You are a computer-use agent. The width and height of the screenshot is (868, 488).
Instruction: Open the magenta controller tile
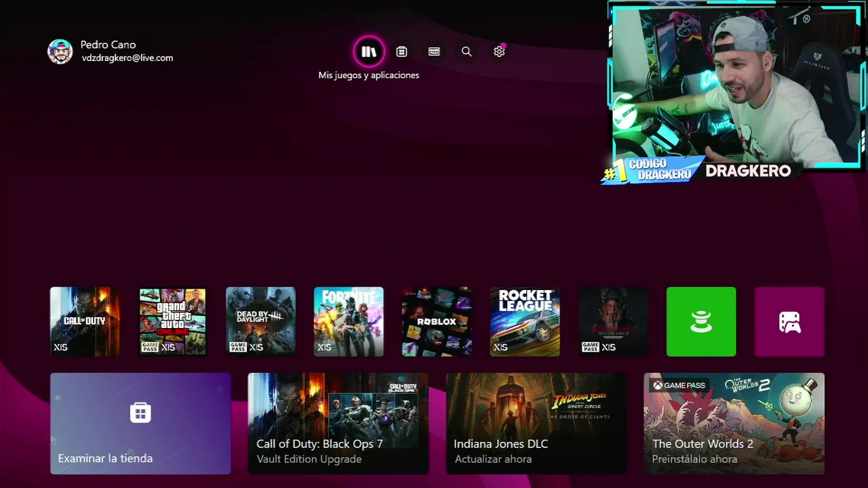tap(789, 321)
